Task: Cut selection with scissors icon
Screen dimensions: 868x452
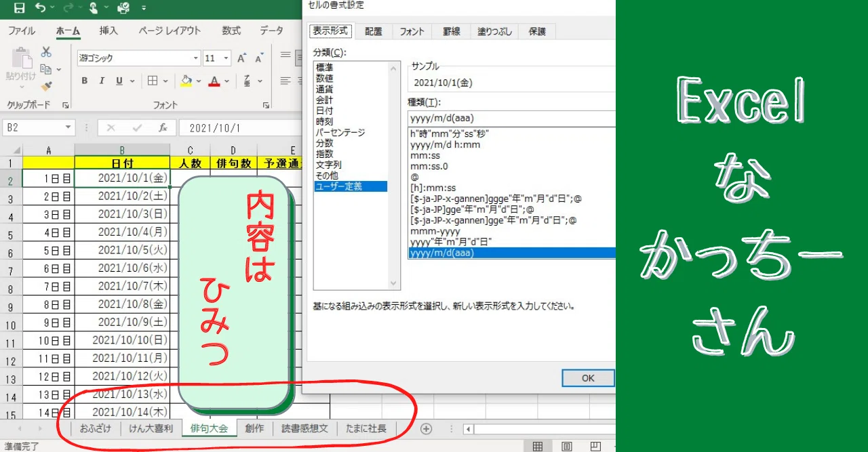Action: click(x=46, y=52)
